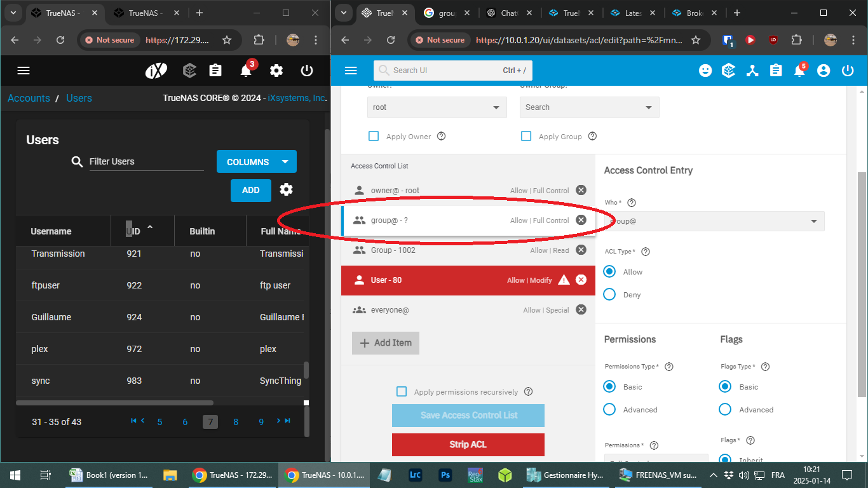868x488 pixels.
Task: Switch to ChatGPT tab in right Chrome
Action: tap(510, 13)
